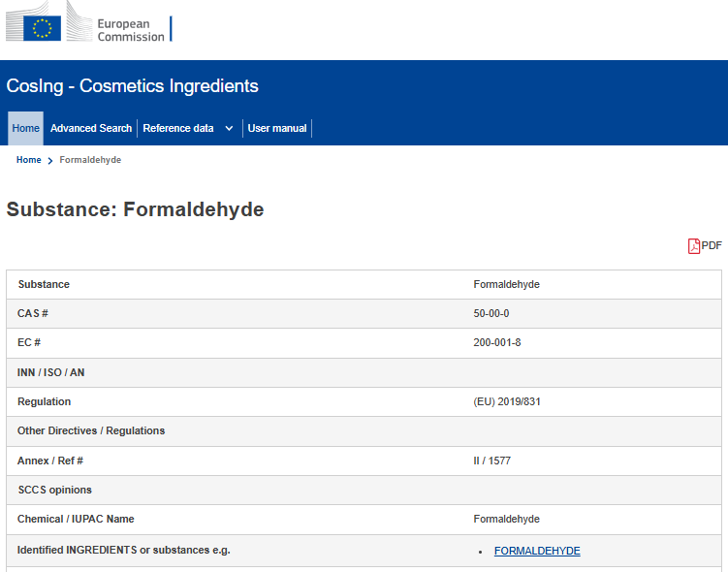This screenshot has width=728, height=572.
Task: Click the PDF text label
Action: click(x=712, y=245)
